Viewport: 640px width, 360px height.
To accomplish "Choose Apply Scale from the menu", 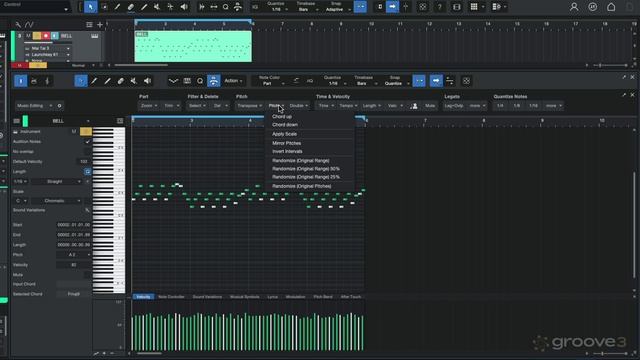I will (284, 134).
